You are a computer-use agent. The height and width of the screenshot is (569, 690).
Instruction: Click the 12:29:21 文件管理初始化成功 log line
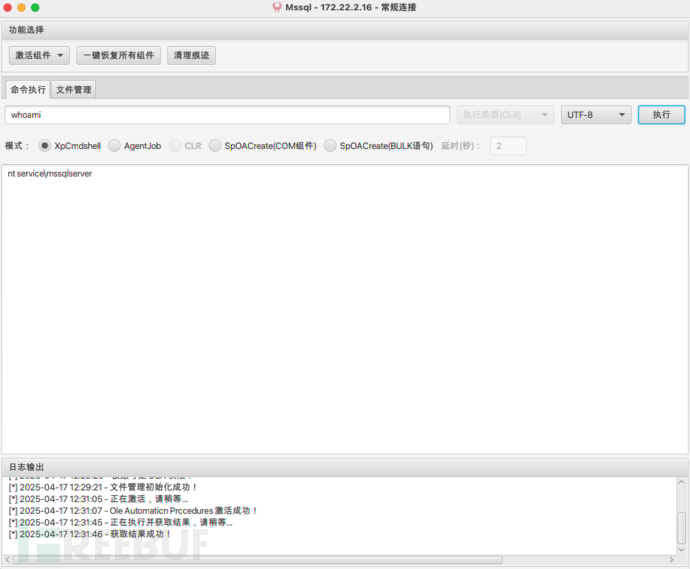click(103, 487)
